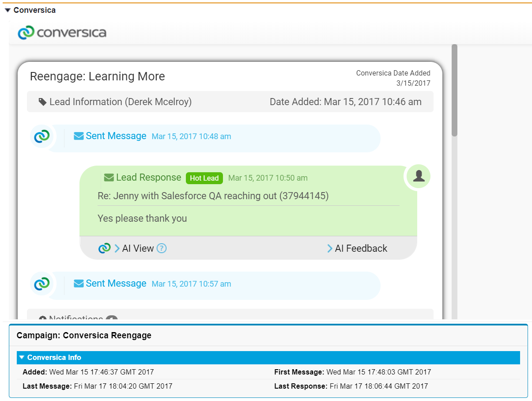The height and width of the screenshot is (401, 532).
Task: Click the Conversica Date Added 3/15/2017 text
Action: coord(393,78)
